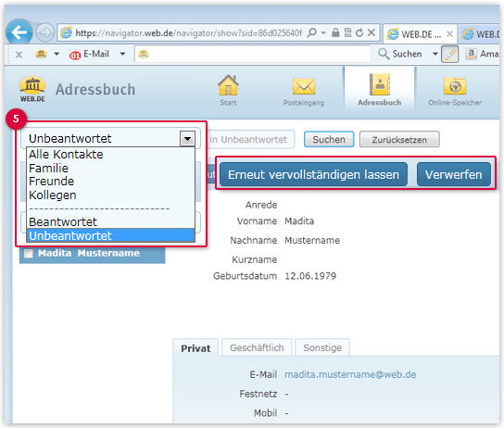
Task: Click the WEB.DE toolbar logo icon
Action: click(41, 54)
